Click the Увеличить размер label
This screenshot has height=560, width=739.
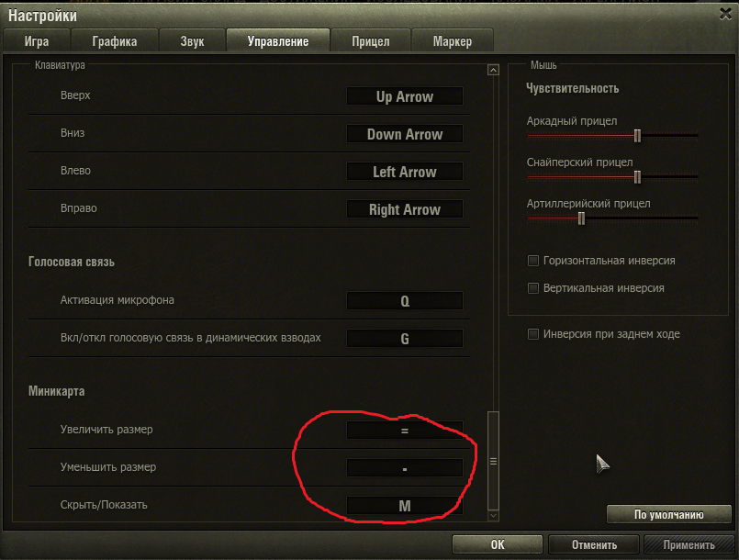106,430
